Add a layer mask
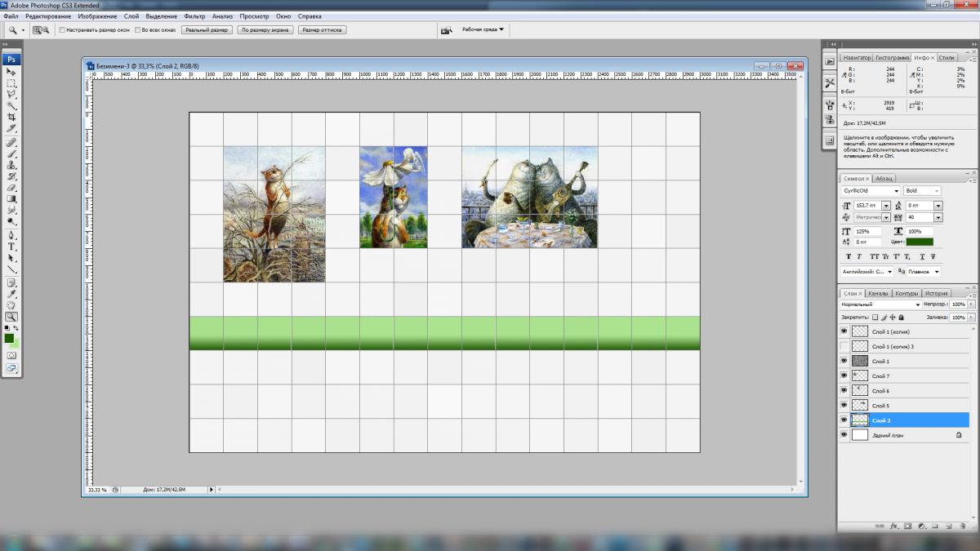 [x=907, y=527]
